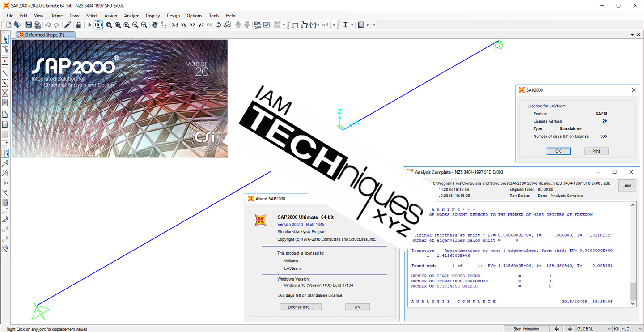
Task: Expand the Assign to Group icon dropdown
Action: (284, 25)
